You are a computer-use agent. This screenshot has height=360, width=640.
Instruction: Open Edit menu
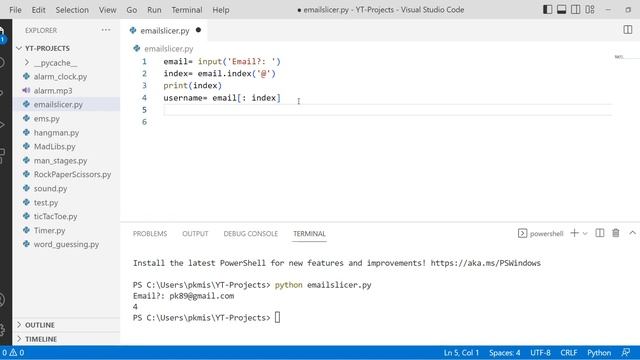[x=38, y=10]
